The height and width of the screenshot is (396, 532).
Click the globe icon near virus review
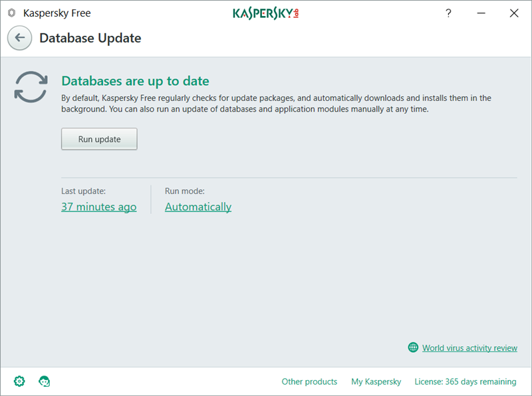tap(413, 347)
